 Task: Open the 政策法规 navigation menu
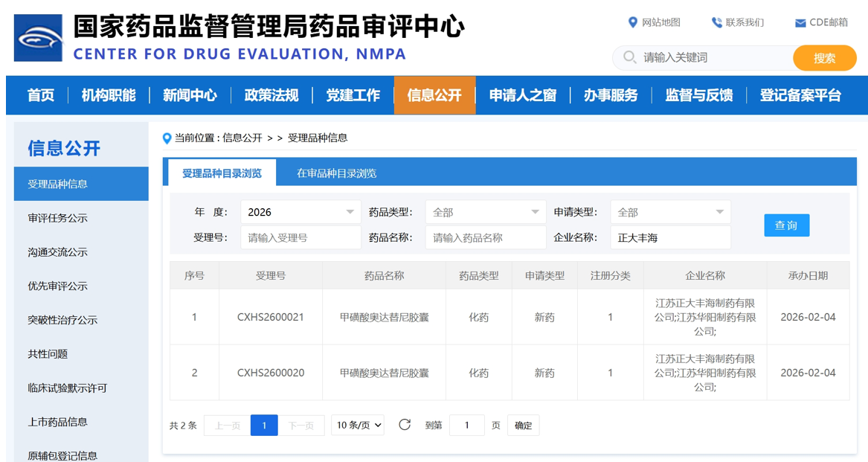point(271,95)
